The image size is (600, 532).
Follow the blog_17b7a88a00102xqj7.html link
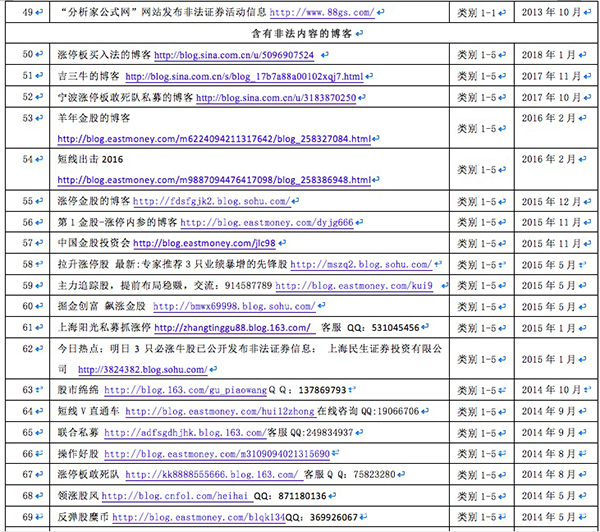(244, 77)
